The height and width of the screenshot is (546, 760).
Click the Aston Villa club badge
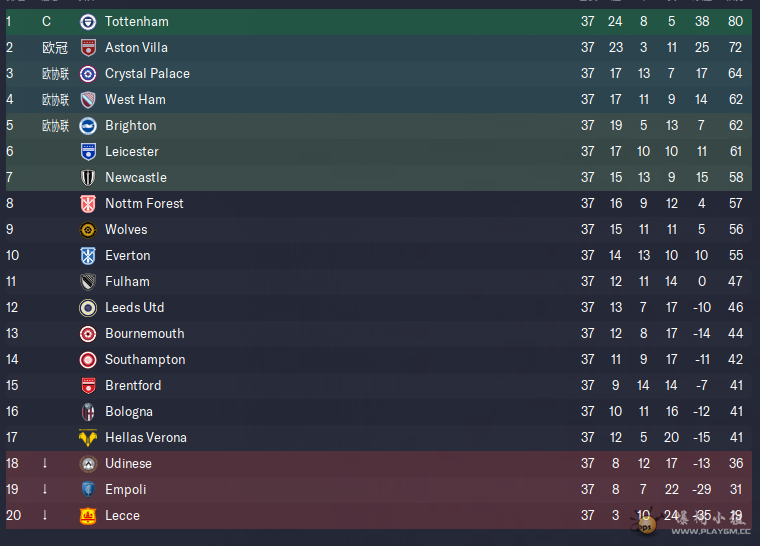tap(88, 48)
